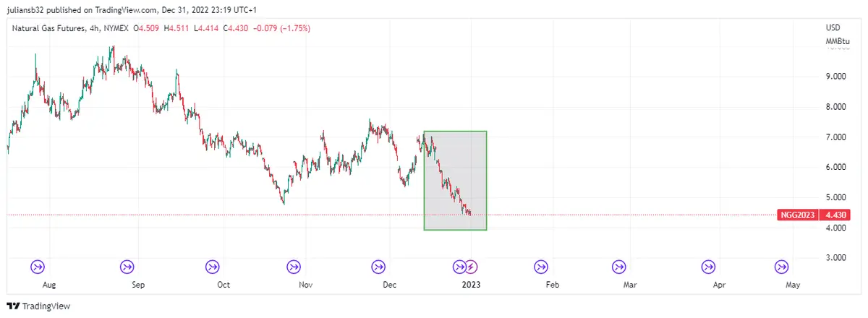
Task: Click the rollover icon above Mar
Action: point(619,267)
